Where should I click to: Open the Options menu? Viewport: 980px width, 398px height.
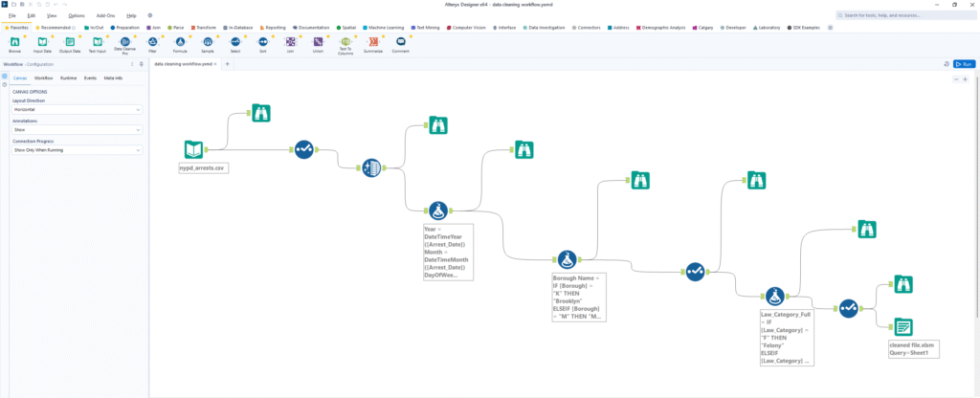(76, 16)
